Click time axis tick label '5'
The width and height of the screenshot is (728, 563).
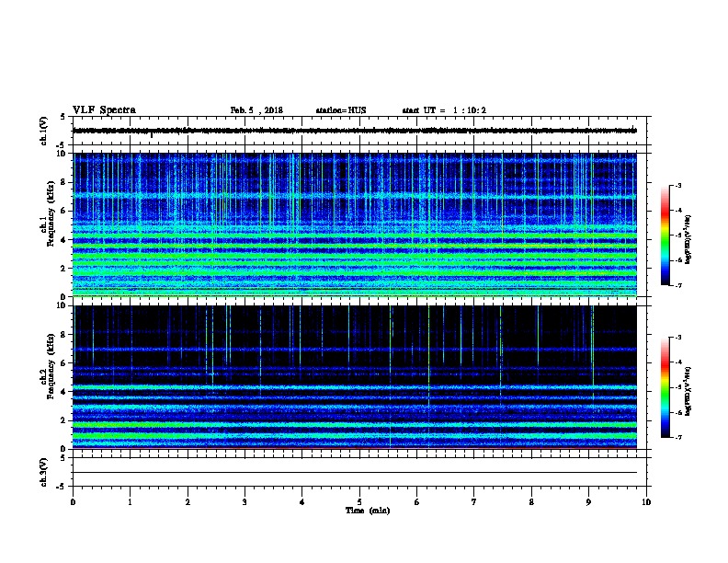[359, 502]
